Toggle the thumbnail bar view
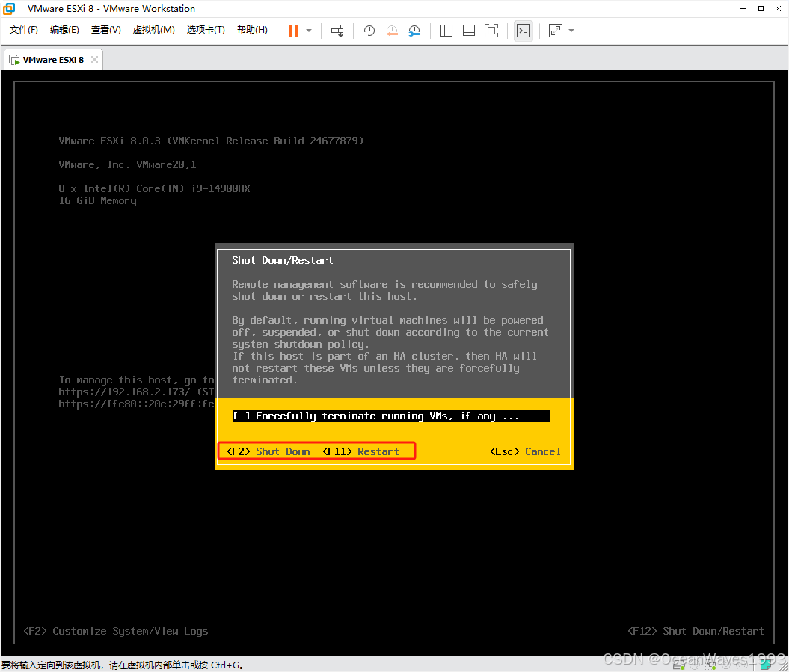Screen dimensions: 789x672 click(x=469, y=31)
